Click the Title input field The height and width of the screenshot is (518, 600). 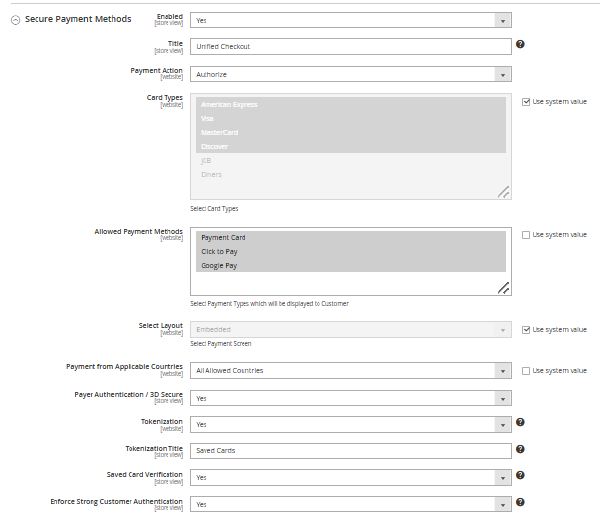351,46
